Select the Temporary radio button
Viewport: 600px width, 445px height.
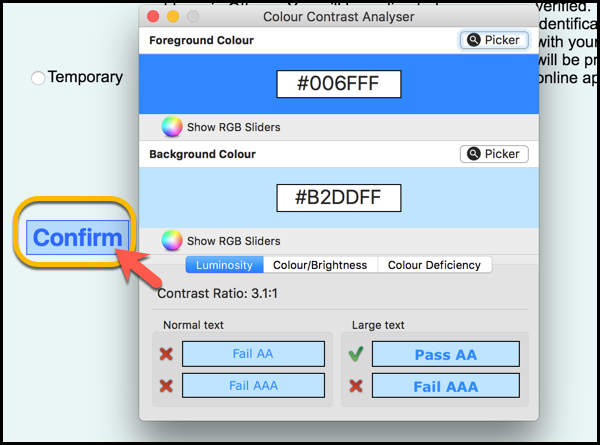38,78
